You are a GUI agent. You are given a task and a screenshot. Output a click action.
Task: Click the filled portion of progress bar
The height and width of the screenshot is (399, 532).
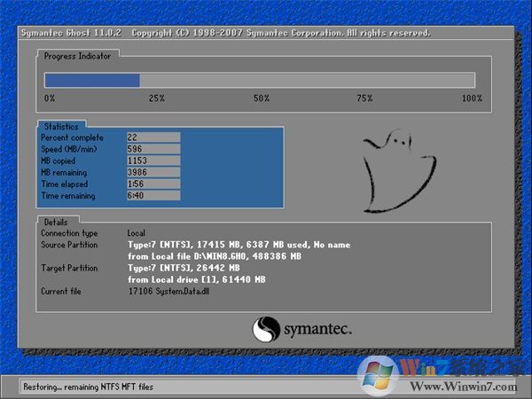pos(92,80)
